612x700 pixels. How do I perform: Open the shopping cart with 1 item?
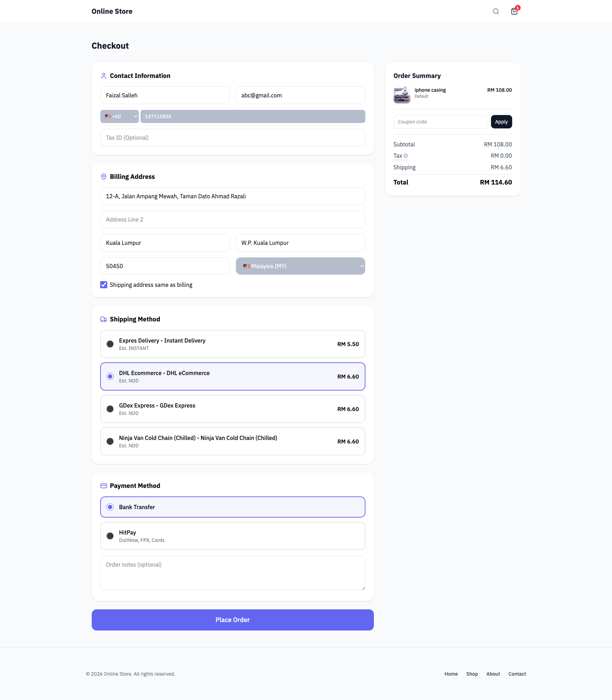pyautogui.click(x=514, y=11)
